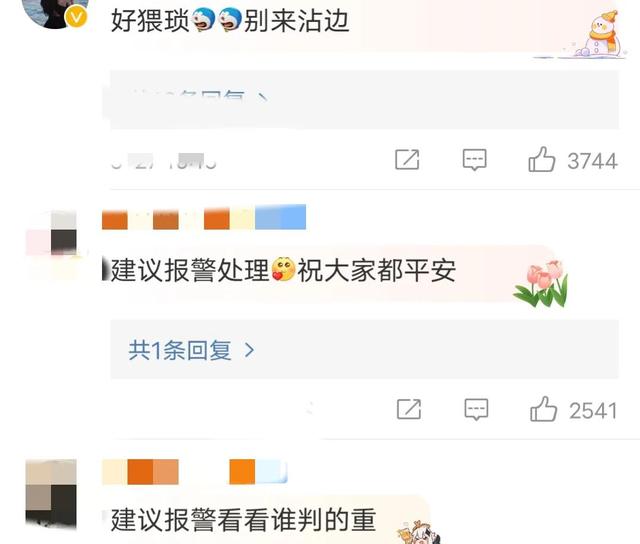Image resolution: width=640 pixels, height=544 pixels.
Task: Tap the tulip flower decoration
Action: tap(541, 284)
